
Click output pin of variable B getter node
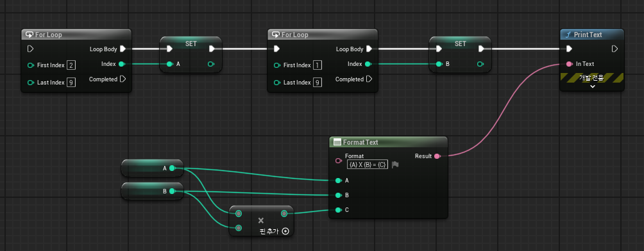coord(172,191)
